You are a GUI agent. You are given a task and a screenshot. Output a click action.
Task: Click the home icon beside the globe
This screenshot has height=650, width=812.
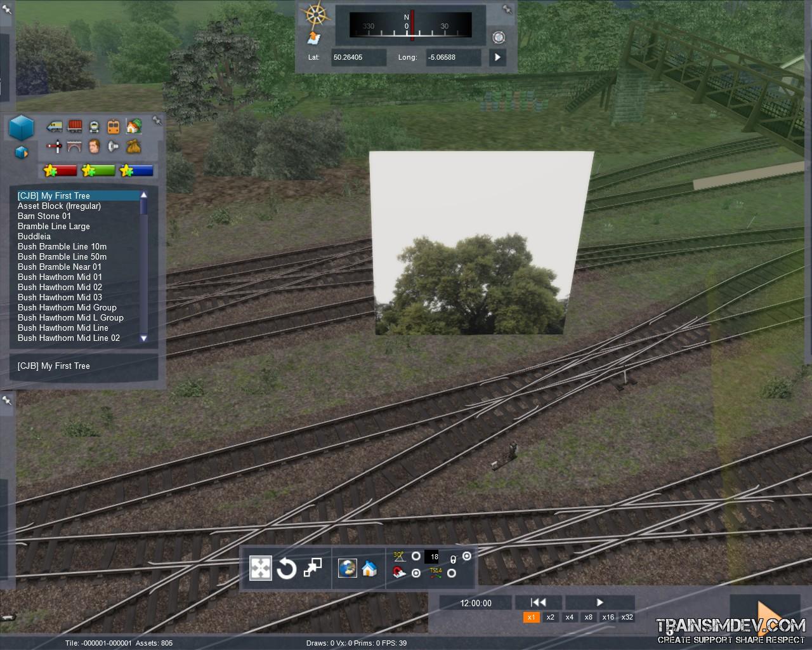pyautogui.click(x=369, y=568)
